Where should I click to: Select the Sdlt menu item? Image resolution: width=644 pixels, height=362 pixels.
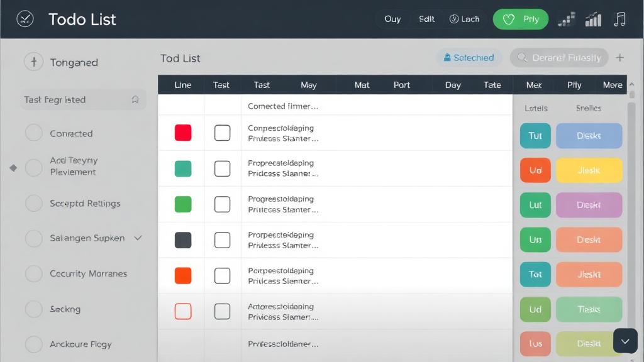pyautogui.click(x=426, y=19)
